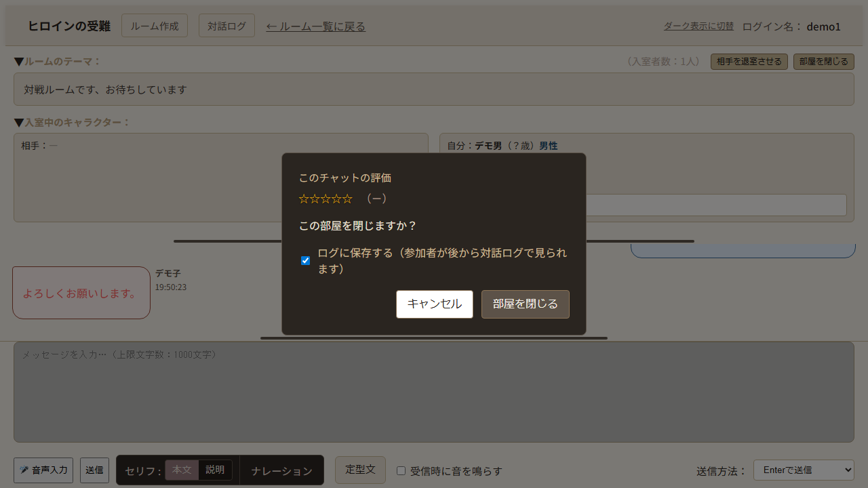The image size is (868, 488).
Task: Open the 対話ログ page
Action: click(x=226, y=25)
